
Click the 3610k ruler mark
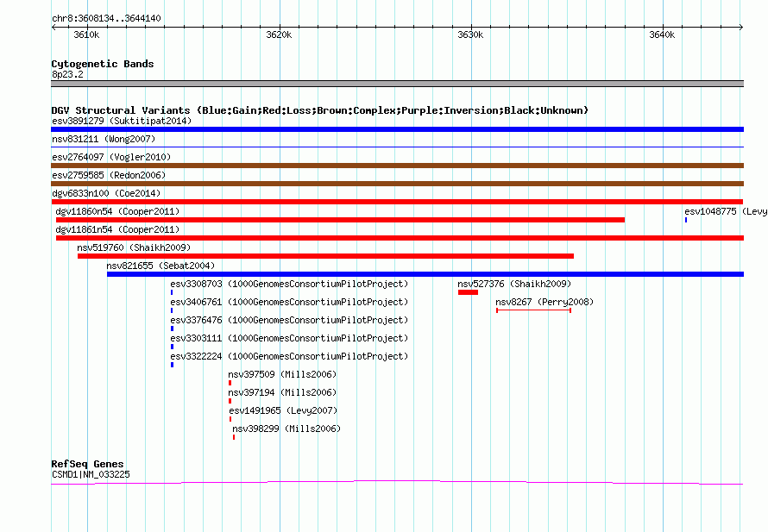tap(86, 34)
